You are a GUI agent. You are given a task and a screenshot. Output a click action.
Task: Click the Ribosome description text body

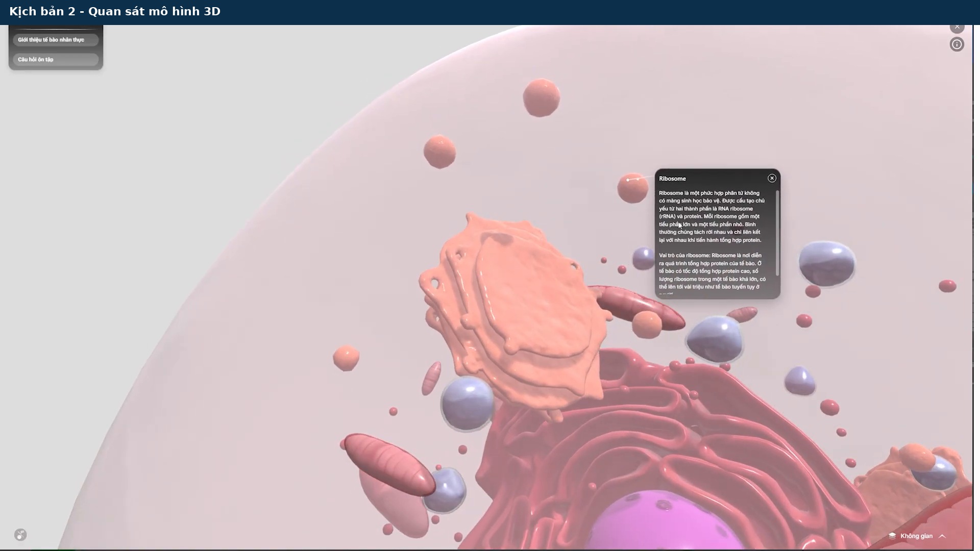[713, 240]
